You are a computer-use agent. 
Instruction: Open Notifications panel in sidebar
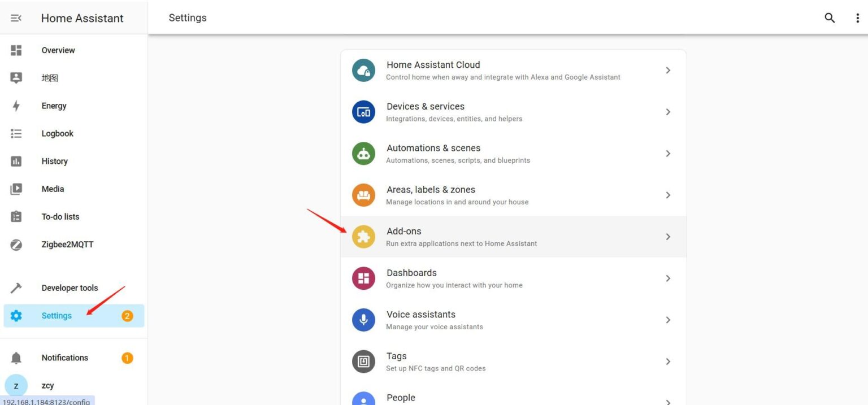coord(64,358)
